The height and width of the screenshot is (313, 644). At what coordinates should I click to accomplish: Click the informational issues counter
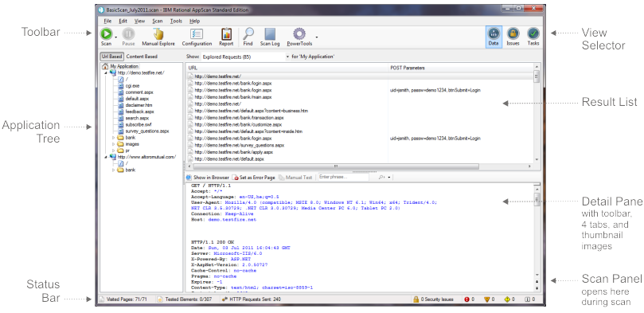pos(530,299)
